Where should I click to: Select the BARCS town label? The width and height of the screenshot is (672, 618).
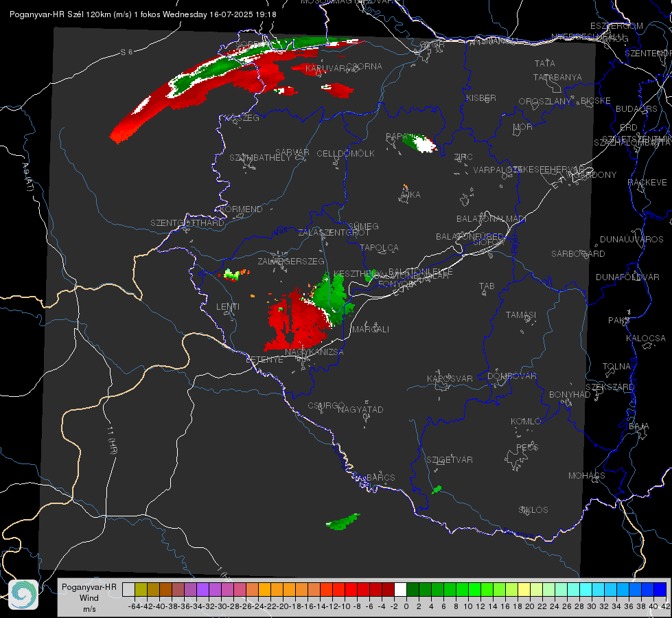click(x=380, y=477)
